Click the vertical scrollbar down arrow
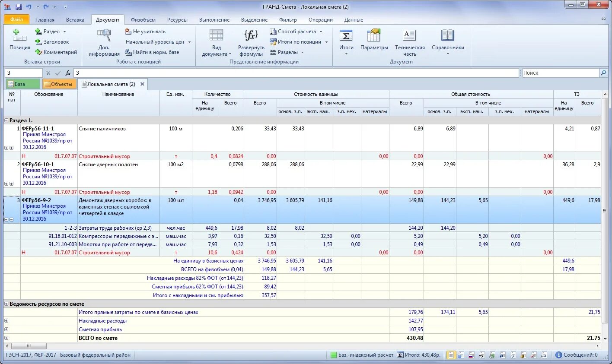This screenshot has height=364, width=612. point(605,339)
